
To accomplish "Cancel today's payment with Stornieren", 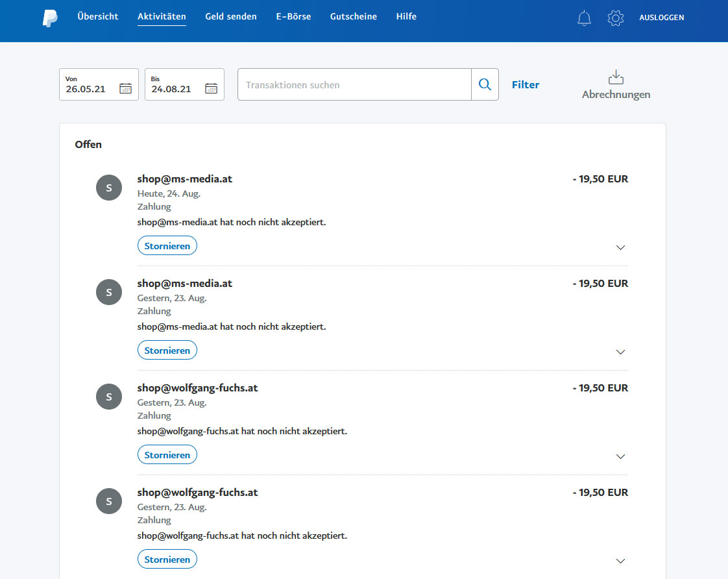I will click(167, 246).
